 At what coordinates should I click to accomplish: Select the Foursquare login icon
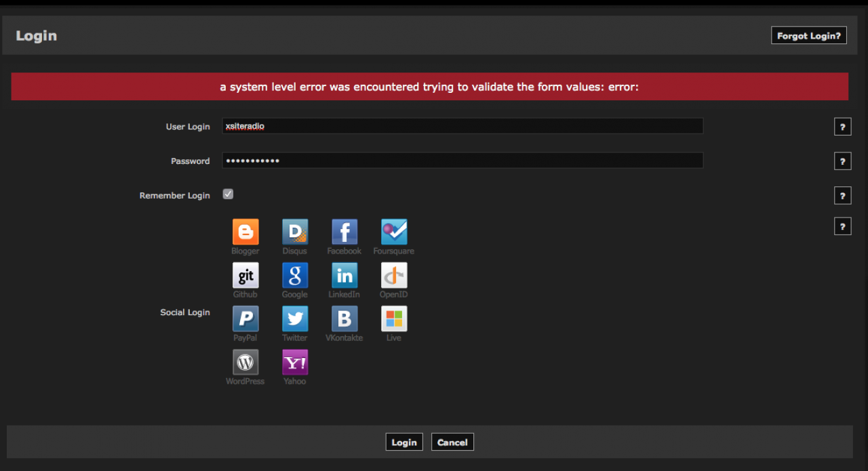(394, 232)
